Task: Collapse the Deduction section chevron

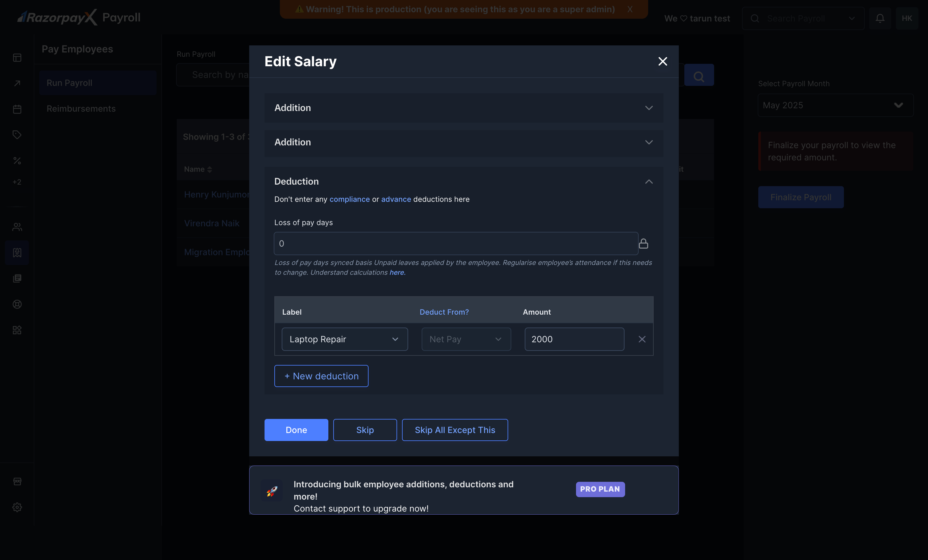Action: (x=648, y=182)
